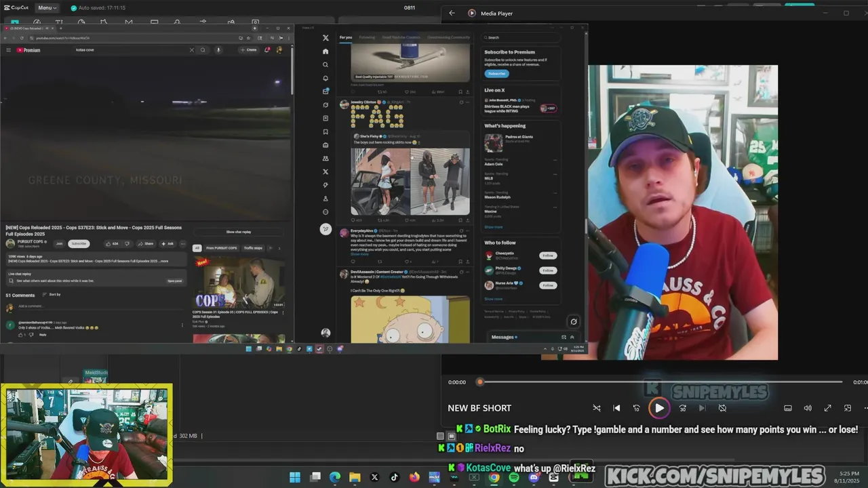Open YouTube notifications bell
This screenshot has height=488, width=868.
(x=268, y=49)
